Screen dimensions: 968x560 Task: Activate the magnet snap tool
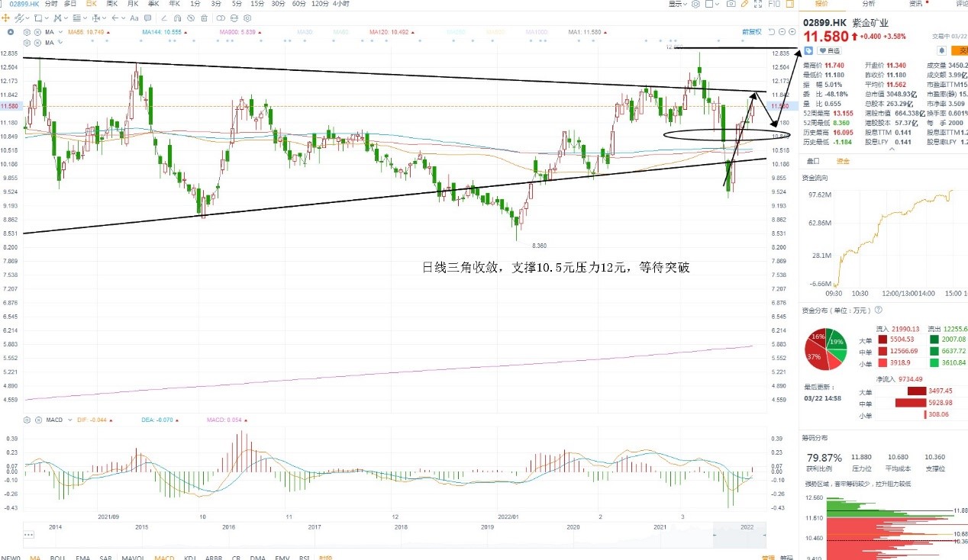pyautogui.click(x=177, y=18)
